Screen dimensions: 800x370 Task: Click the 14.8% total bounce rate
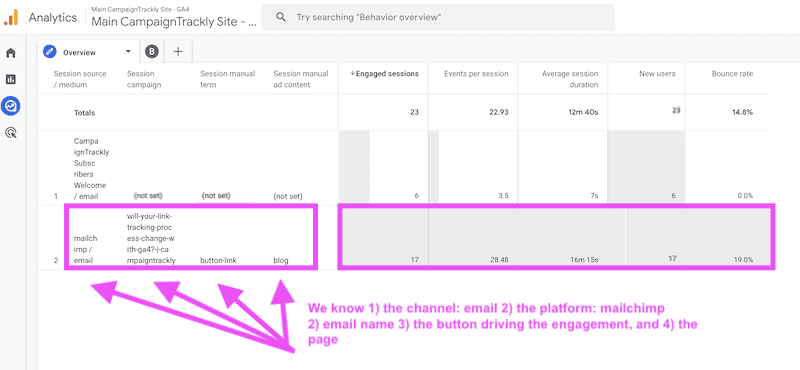point(743,113)
